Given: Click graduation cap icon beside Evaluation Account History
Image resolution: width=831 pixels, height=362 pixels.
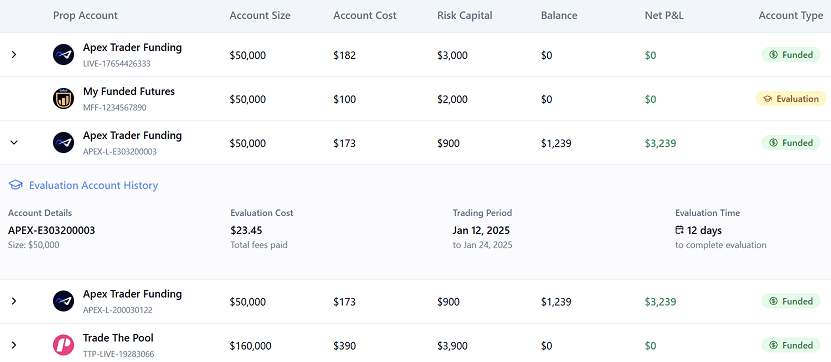Looking at the screenshot, I should point(16,186).
